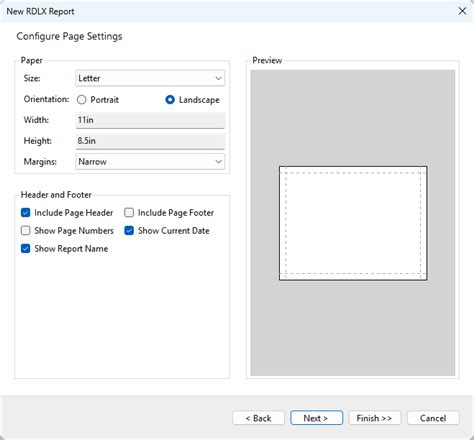The width and height of the screenshot is (474, 440).
Task: Expand the Margins dropdown set to Narrow
Action: 150,162
